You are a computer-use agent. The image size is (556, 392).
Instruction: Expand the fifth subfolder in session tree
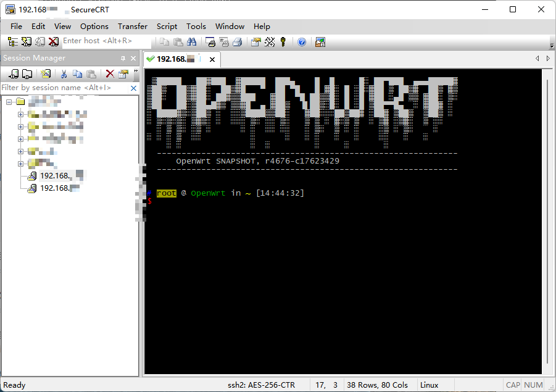coord(20,164)
